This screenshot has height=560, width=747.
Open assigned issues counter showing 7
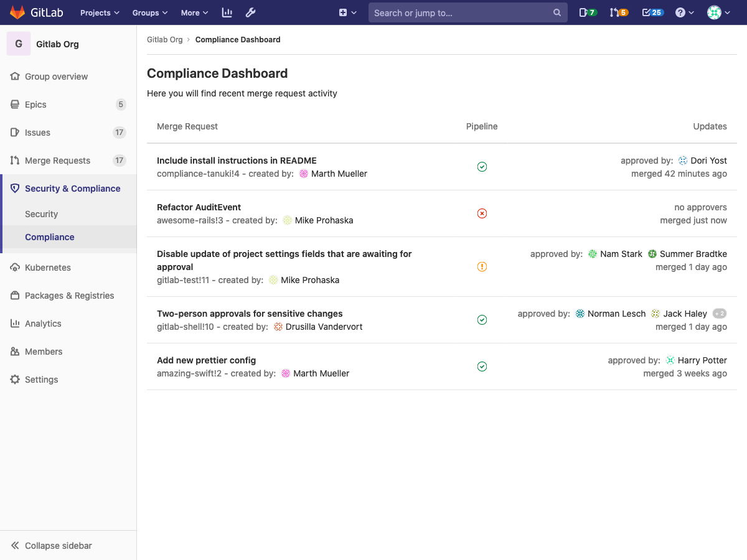coord(588,12)
